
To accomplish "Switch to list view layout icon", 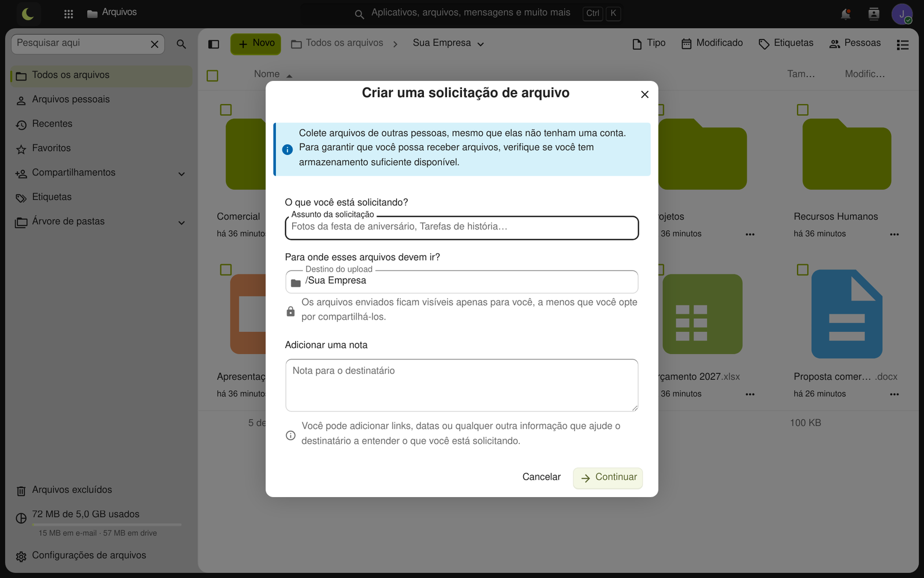I will [x=903, y=45].
